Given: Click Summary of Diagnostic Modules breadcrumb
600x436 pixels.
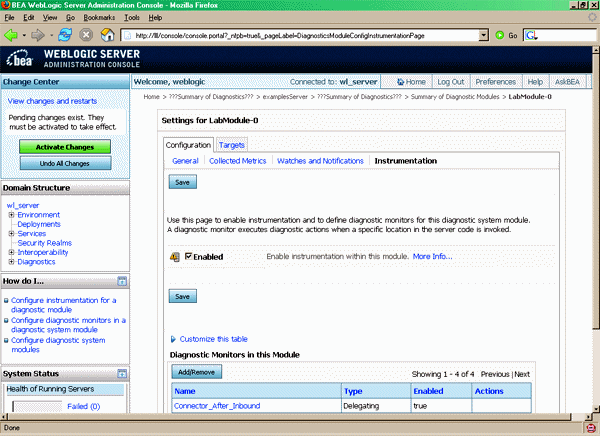Looking at the screenshot, I should click(455, 97).
